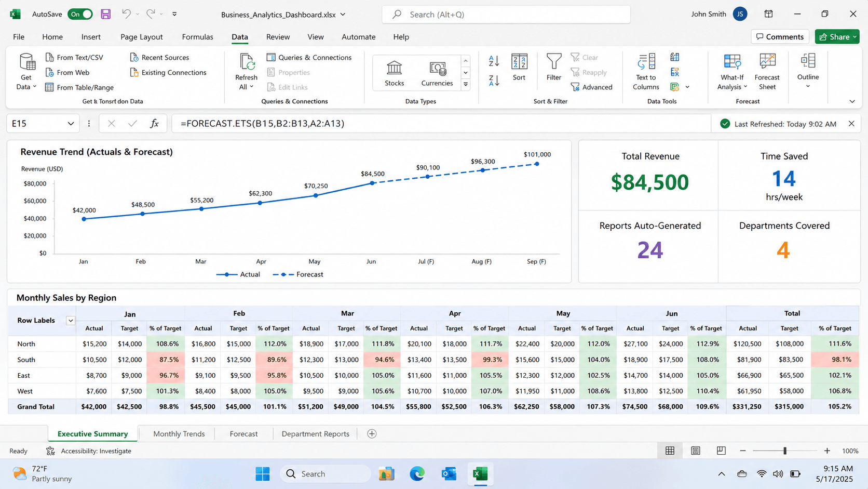
Task: Collapse the ribbon with chevron
Action: pyautogui.click(x=852, y=101)
